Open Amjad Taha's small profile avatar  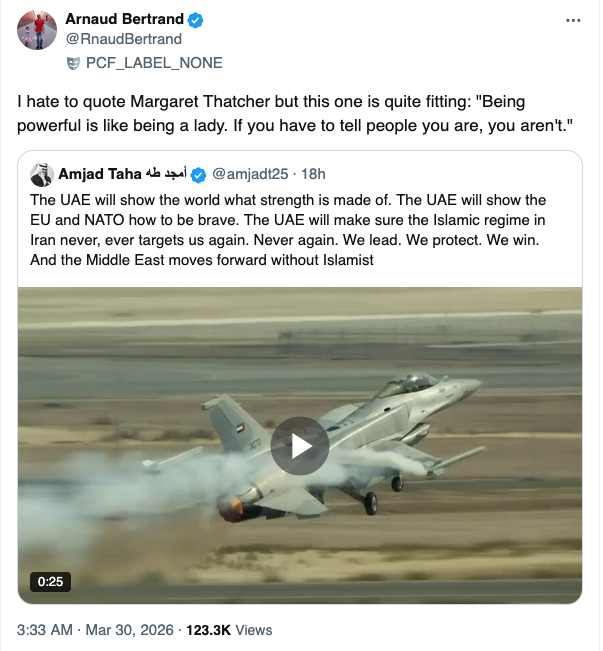(41, 173)
